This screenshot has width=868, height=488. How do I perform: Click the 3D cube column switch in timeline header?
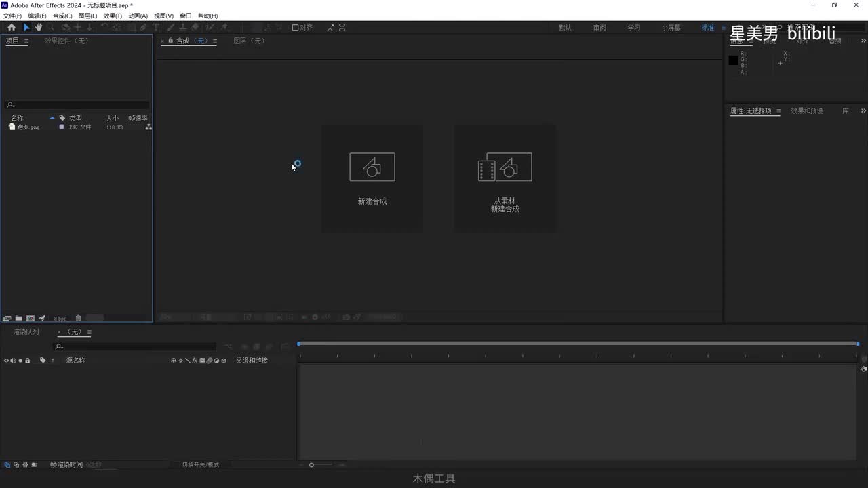click(224, 361)
